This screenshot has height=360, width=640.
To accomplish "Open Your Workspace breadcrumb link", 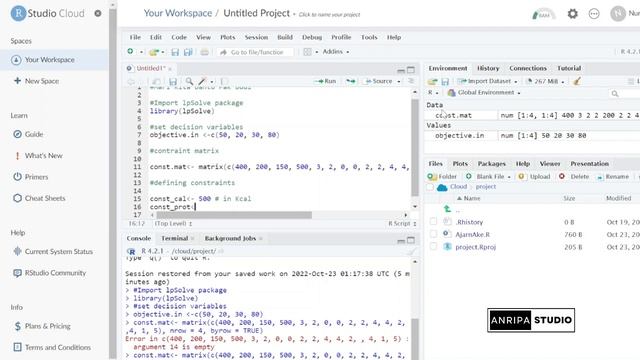I will (178, 13).
